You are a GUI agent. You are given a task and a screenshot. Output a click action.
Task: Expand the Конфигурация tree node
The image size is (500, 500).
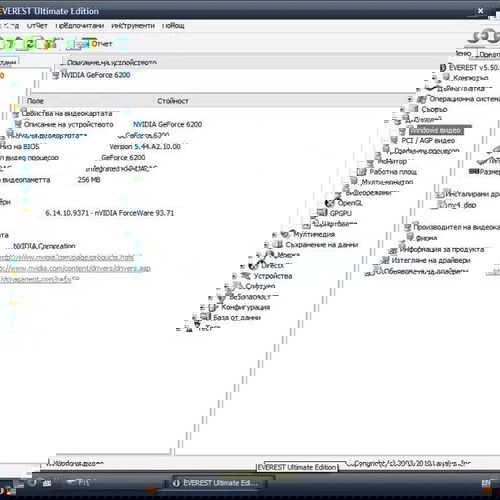pos(202,307)
